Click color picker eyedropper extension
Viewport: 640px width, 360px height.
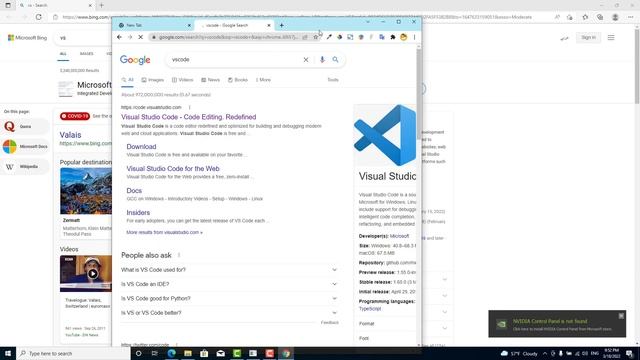coord(329,37)
